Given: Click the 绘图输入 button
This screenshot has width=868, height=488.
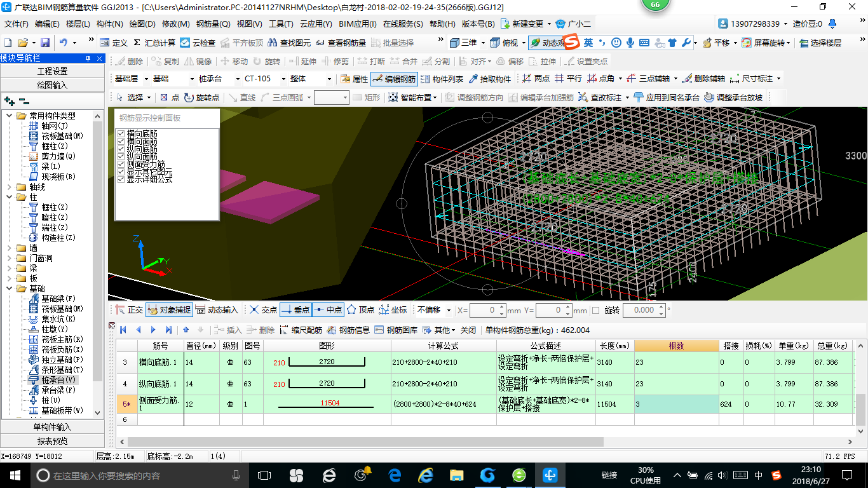Looking at the screenshot, I should click(52, 85).
